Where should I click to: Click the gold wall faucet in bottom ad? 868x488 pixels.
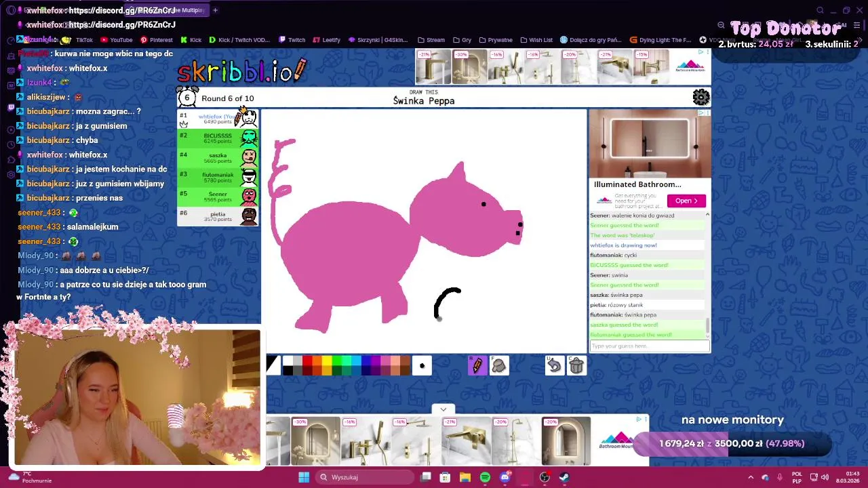pyautogui.click(x=467, y=441)
